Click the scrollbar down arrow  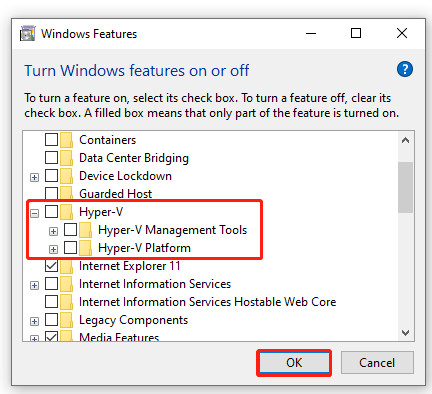point(405,333)
